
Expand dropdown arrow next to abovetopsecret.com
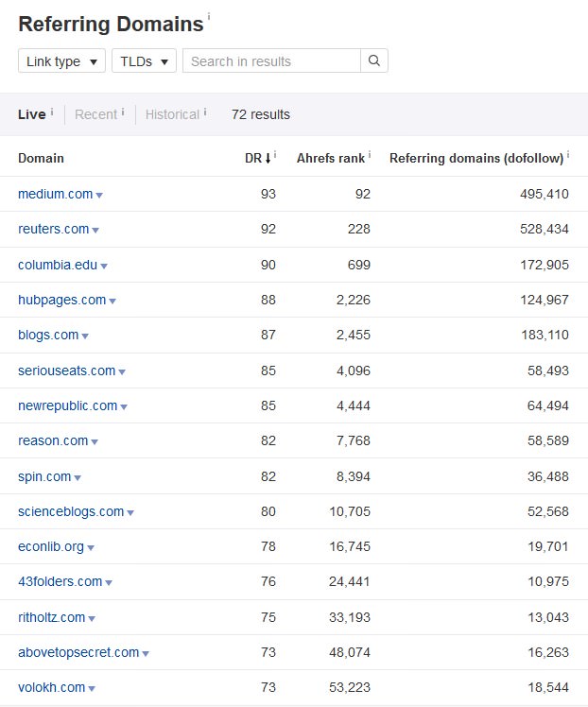(x=146, y=654)
